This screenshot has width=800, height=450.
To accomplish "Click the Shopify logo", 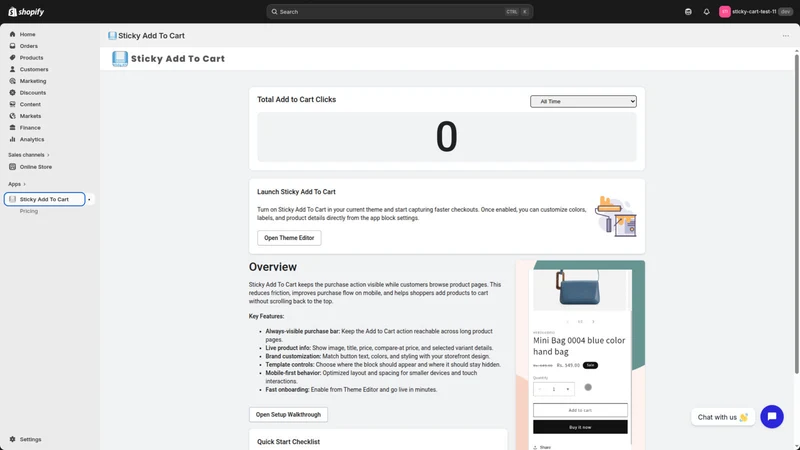I will coord(26,12).
